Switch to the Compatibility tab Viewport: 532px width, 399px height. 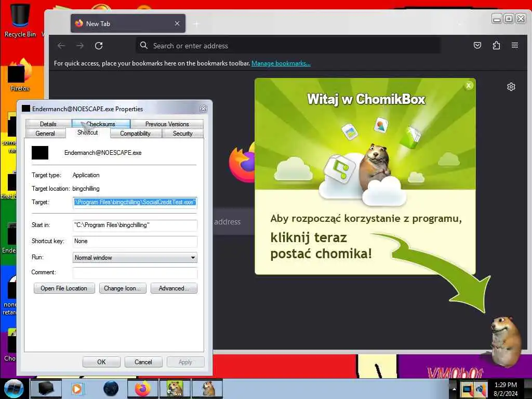pos(135,134)
